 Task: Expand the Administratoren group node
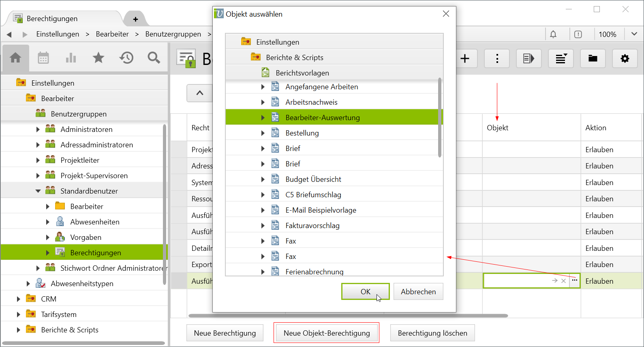pyautogui.click(x=38, y=129)
